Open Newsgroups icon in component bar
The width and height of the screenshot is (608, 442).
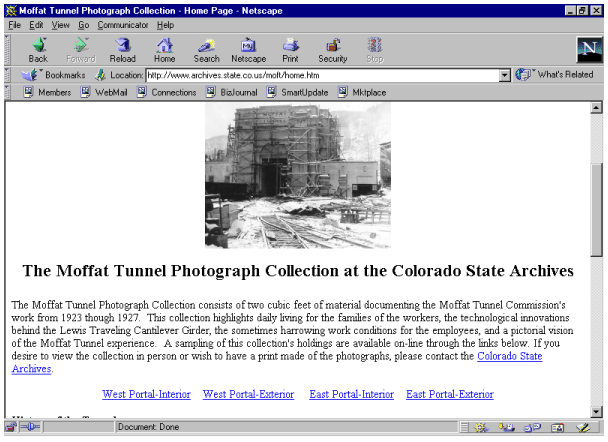pyautogui.click(x=532, y=427)
